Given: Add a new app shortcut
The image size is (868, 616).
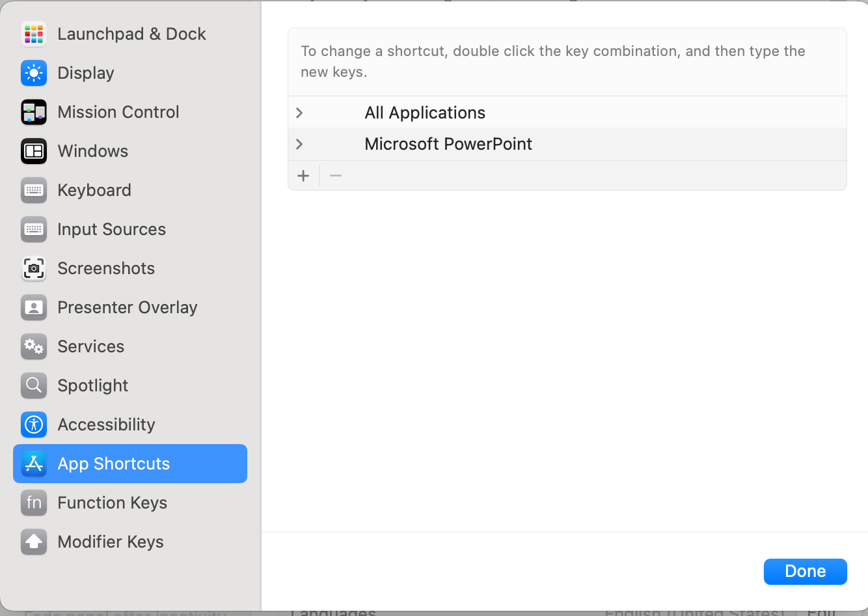Looking at the screenshot, I should coord(303,176).
